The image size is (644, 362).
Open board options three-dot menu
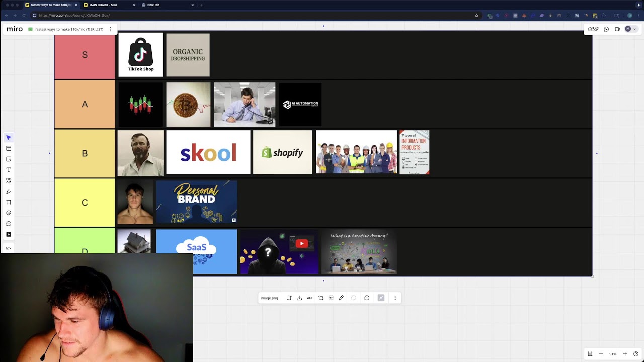pos(110,29)
